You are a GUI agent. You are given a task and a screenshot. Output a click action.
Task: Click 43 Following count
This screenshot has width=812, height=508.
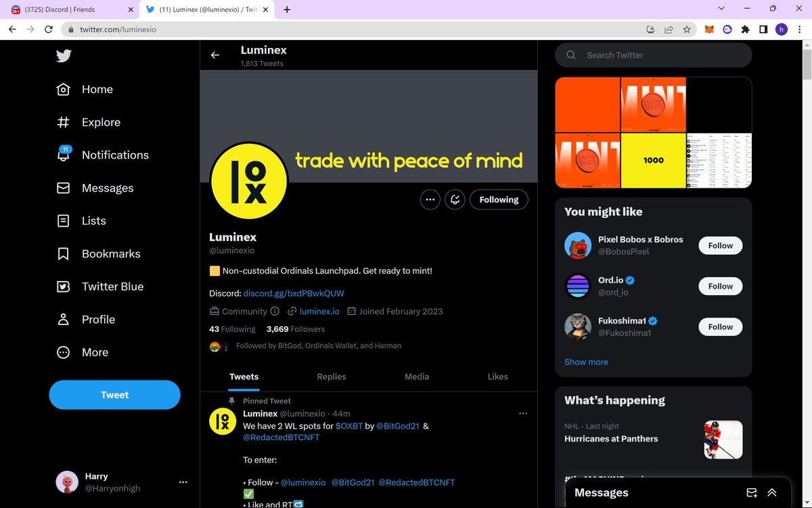[232, 329]
